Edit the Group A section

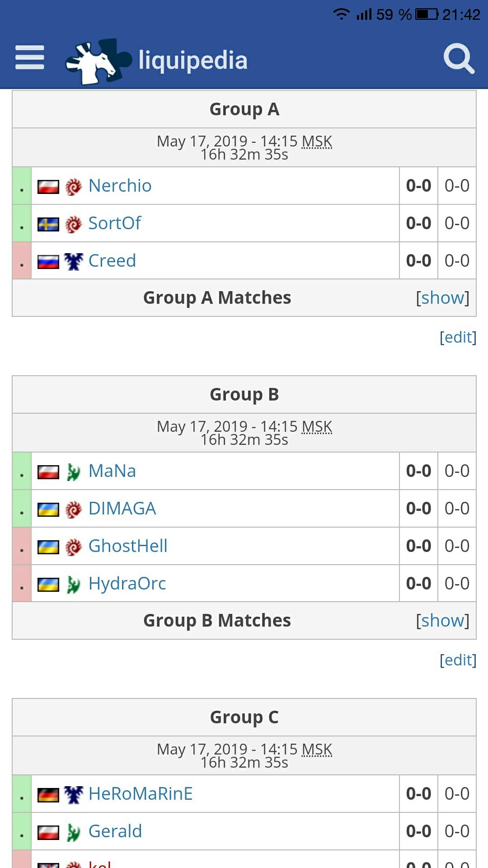pos(458,337)
